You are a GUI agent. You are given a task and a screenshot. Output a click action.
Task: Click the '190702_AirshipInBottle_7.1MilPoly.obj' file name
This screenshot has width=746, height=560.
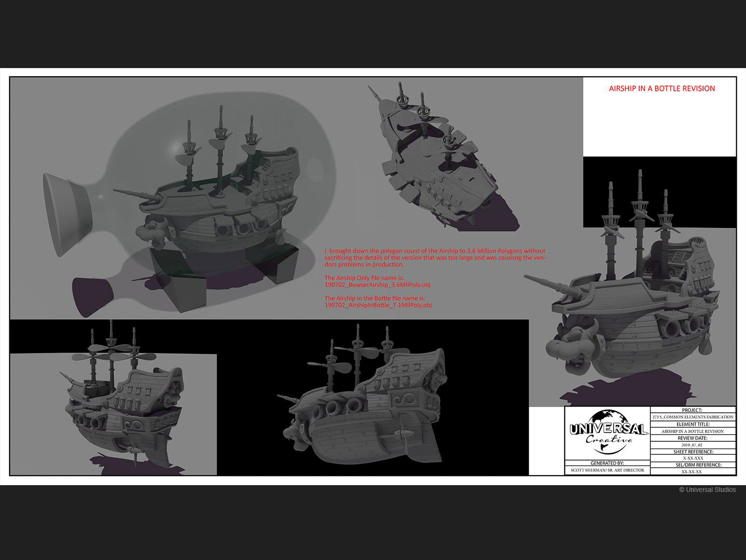(378, 305)
